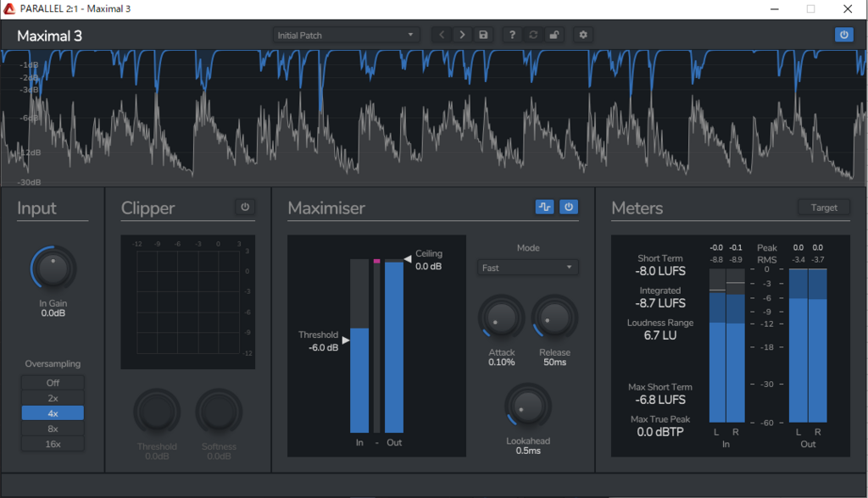Click the Threshold -6.0 dB value
868x498 pixels.
click(323, 347)
